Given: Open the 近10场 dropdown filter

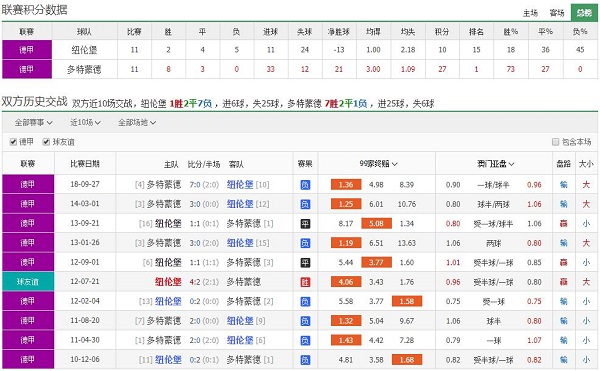Looking at the screenshot, I should pyautogui.click(x=85, y=122).
